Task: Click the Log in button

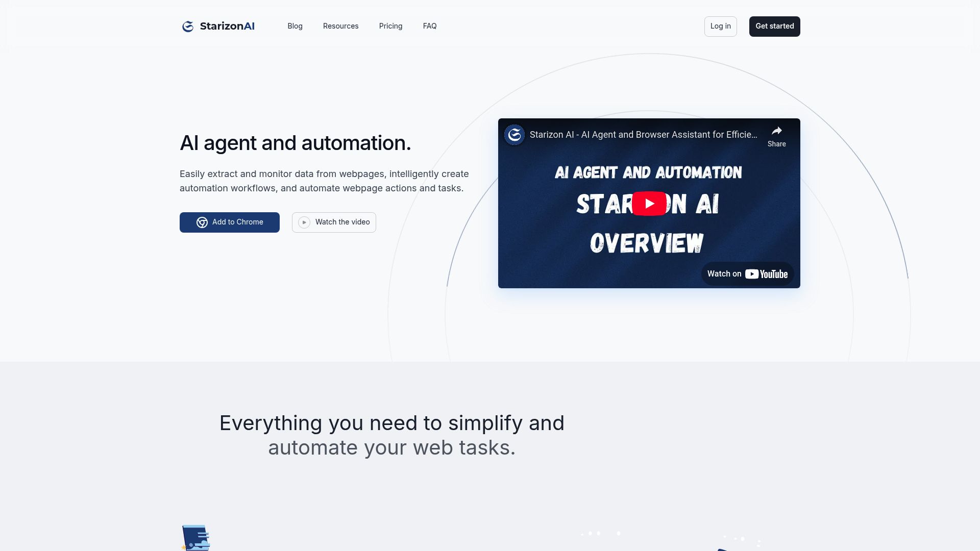Action: tap(720, 27)
